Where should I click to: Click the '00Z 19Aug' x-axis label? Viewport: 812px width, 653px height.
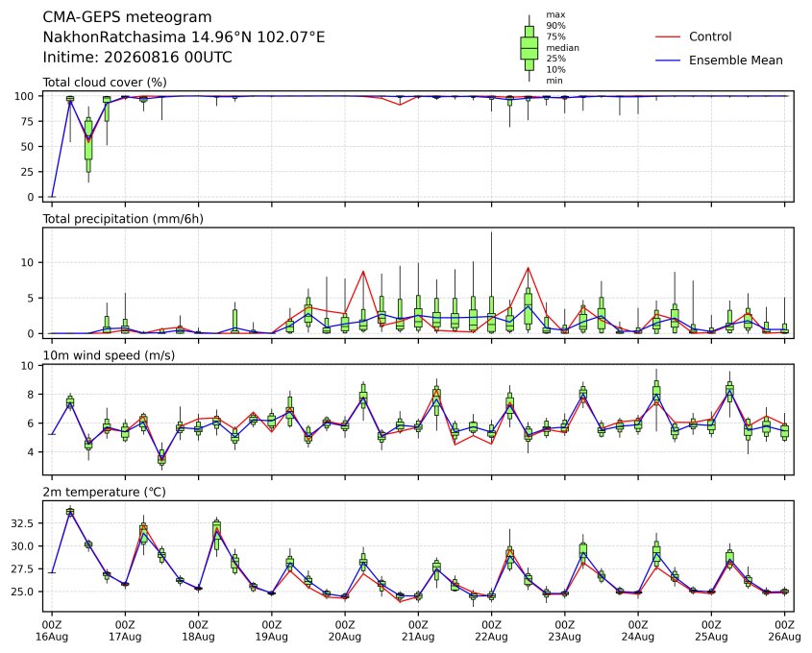point(271,630)
